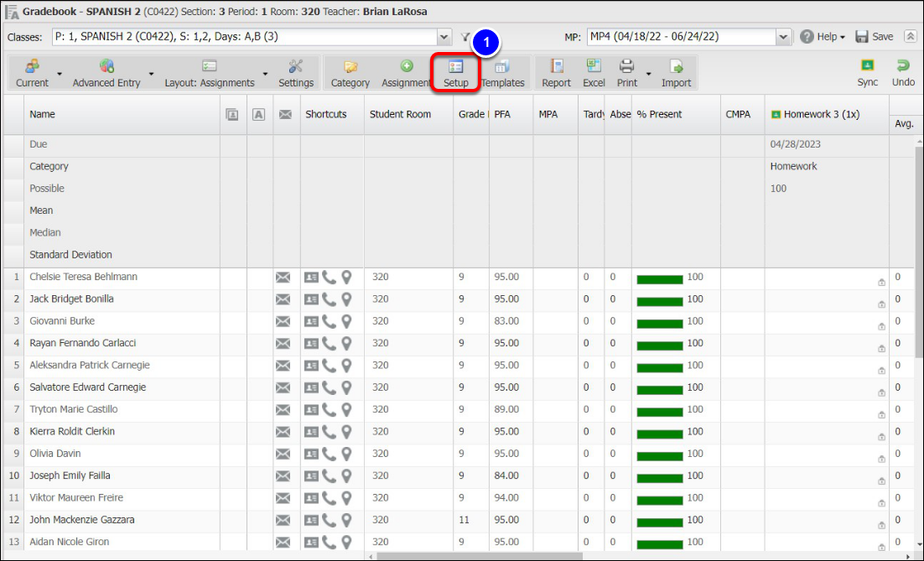Email Olivia Davin
This screenshot has width=924, height=561.
(x=283, y=454)
